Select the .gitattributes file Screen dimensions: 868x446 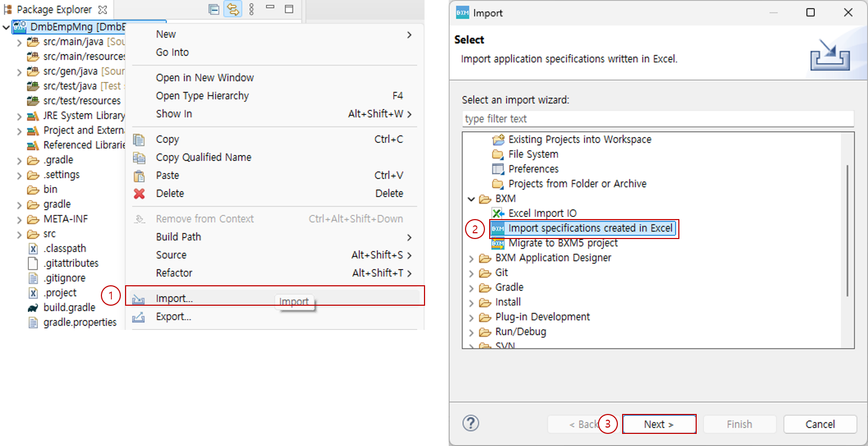point(71,263)
